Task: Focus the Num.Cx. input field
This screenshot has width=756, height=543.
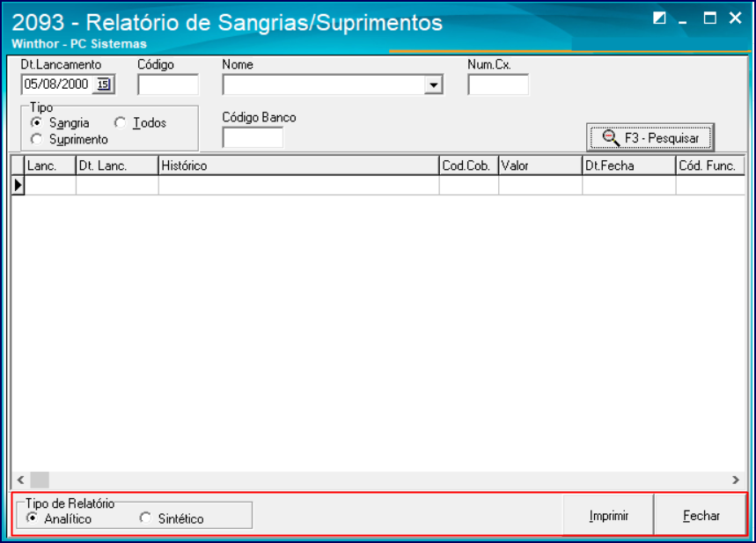Action: click(498, 84)
